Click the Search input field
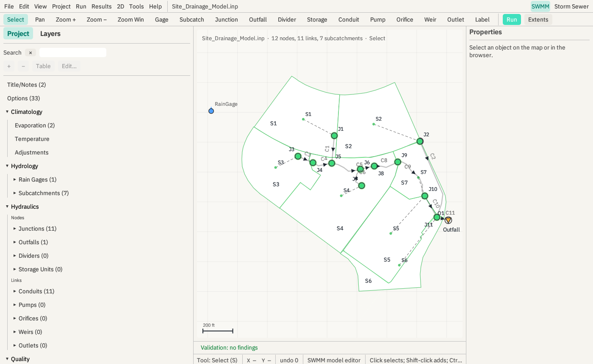This screenshot has height=364, width=593. click(73, 52)
